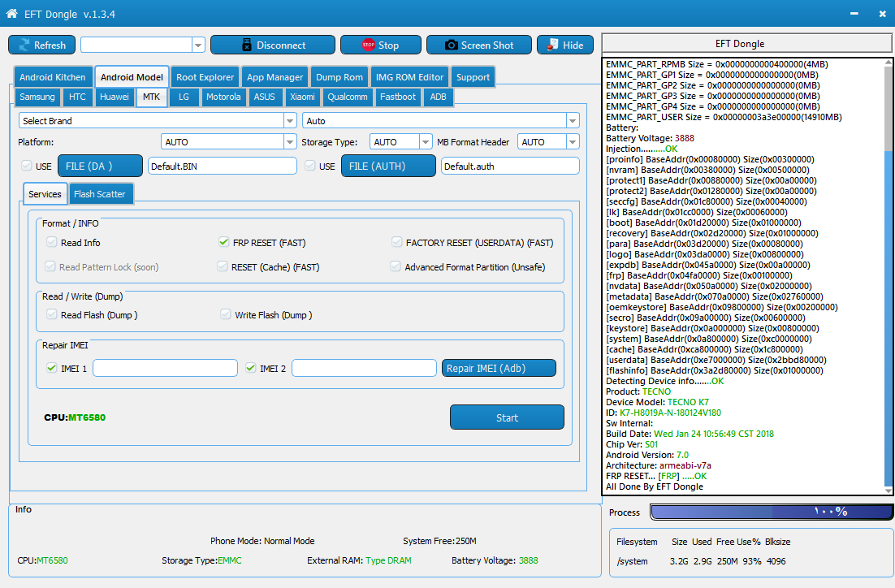Open the MB Format Header dropdown

573,141
